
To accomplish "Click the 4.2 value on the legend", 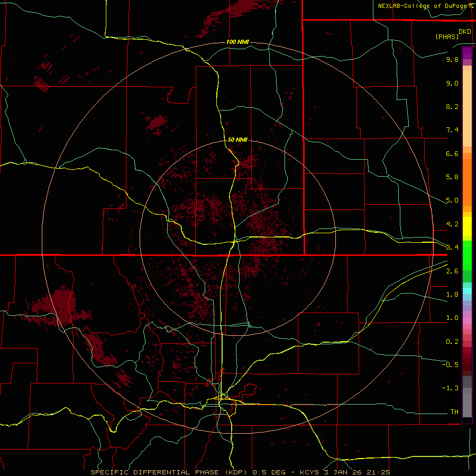I will pos(452,224).
